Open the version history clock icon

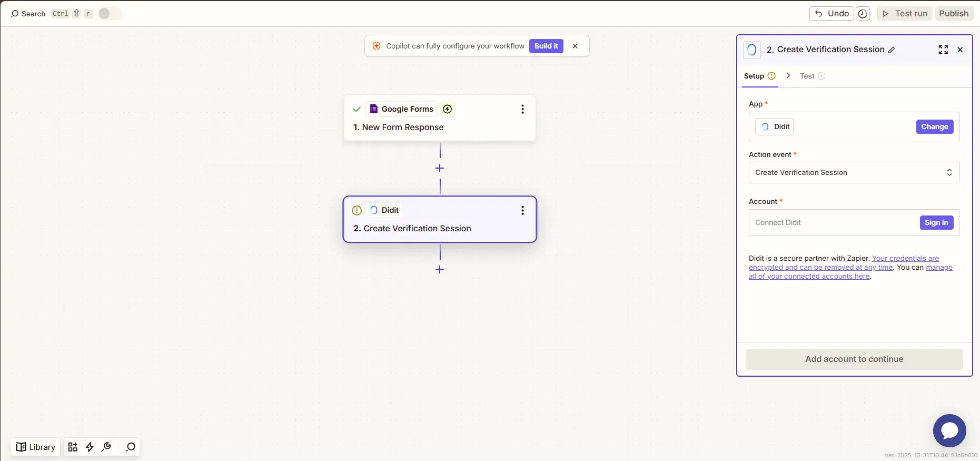pyautogui.click(x=863, y=14)
